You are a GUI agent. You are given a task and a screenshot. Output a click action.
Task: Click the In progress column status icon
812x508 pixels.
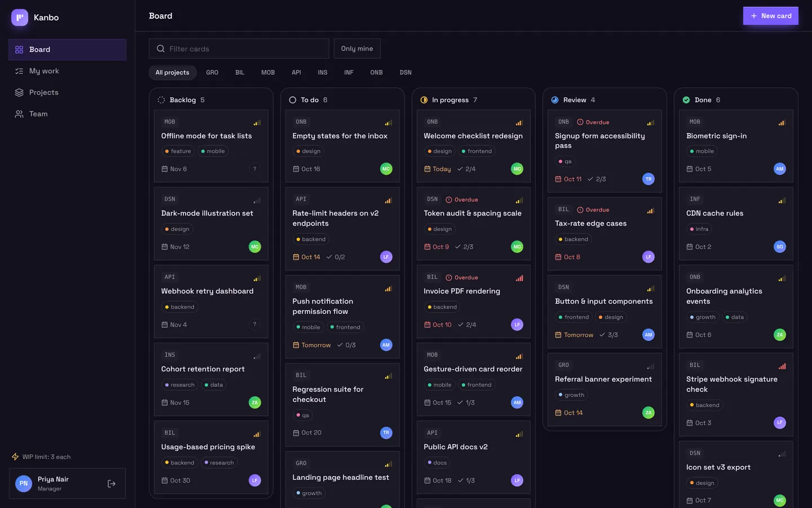pyautogui.click(x=424, y=100)
